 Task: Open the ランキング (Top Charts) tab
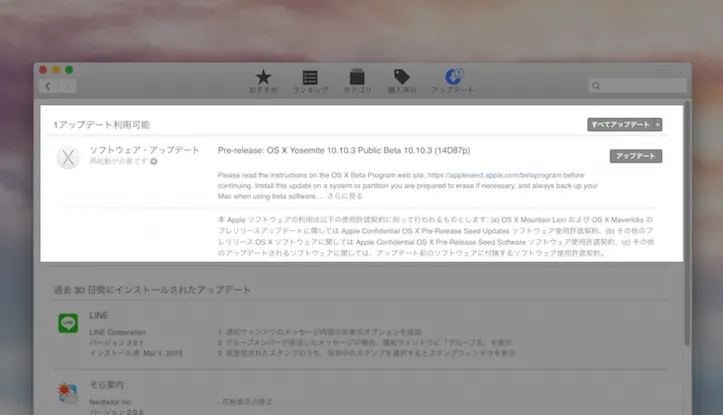pos(310,82)
